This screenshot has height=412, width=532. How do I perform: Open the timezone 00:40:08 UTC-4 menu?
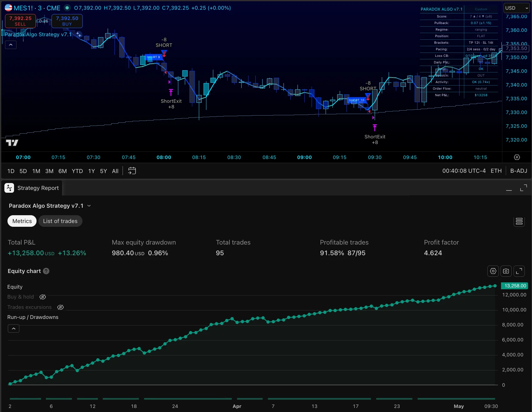[x=464, y=171]
